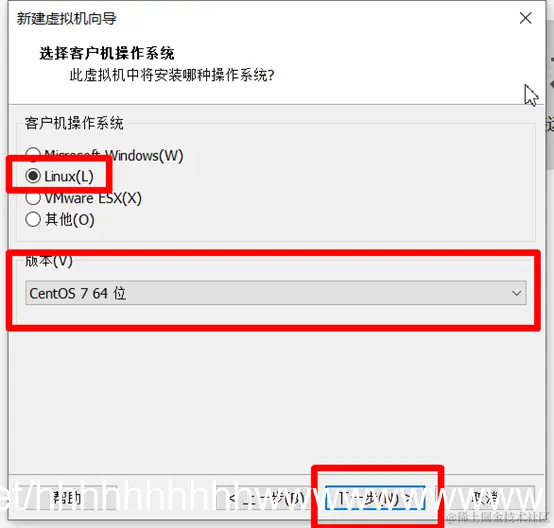The image size is (554, 528).
Task: Click the 帮助 help button
Action: (67, 498)
